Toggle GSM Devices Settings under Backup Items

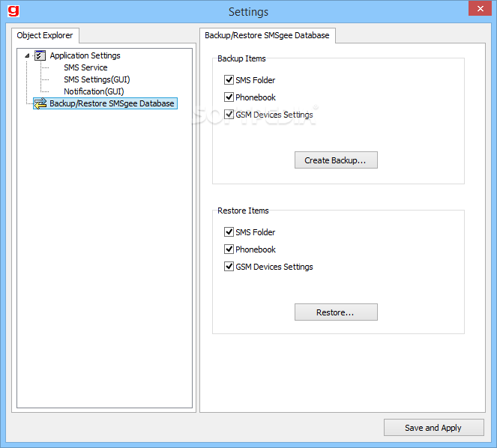click(229, 115)
